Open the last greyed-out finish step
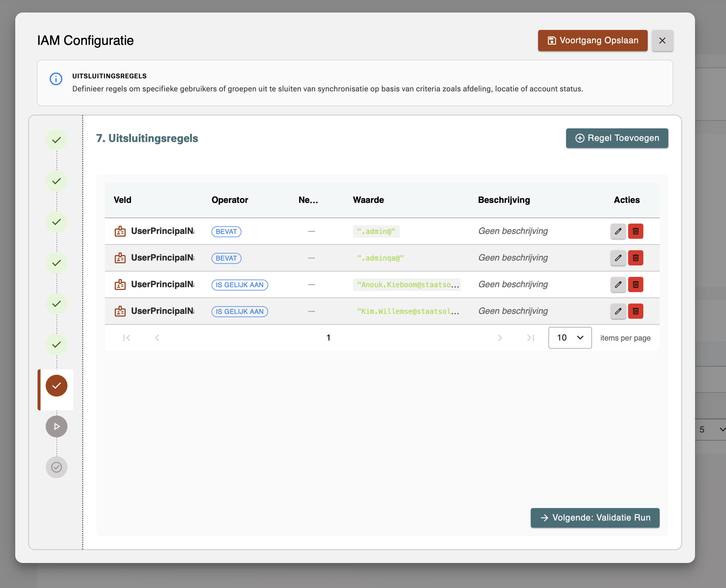726x588 pixels. click(x=57, y=468)
